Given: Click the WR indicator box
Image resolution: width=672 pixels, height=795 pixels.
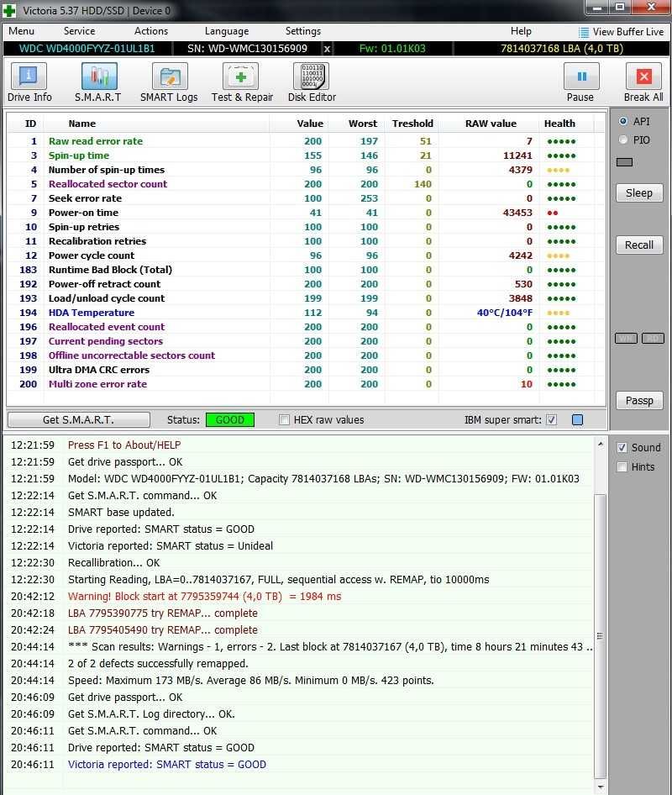Looking at the screenshot, I should [x=626, y=338].
